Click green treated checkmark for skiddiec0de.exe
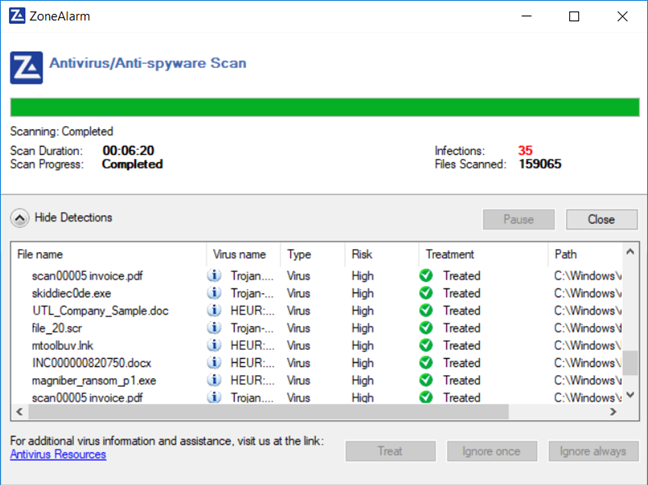648x485 pixels. (426, 293)
